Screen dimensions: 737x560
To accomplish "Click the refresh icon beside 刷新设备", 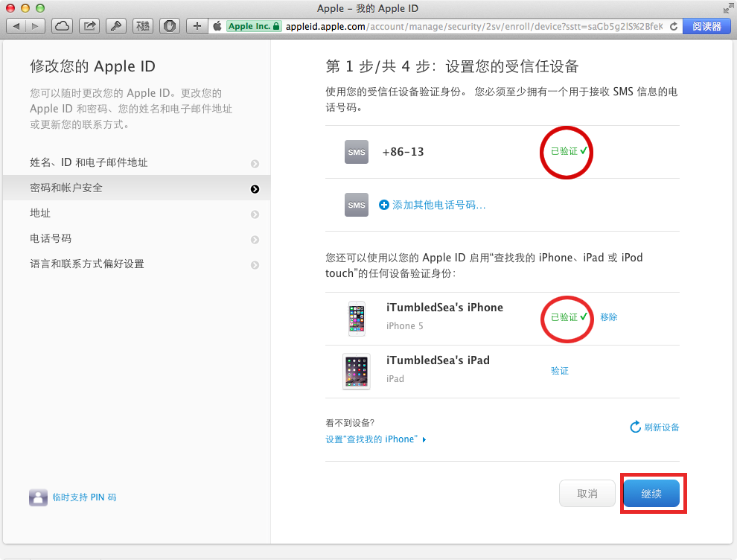I will click(x=635, y=427).
